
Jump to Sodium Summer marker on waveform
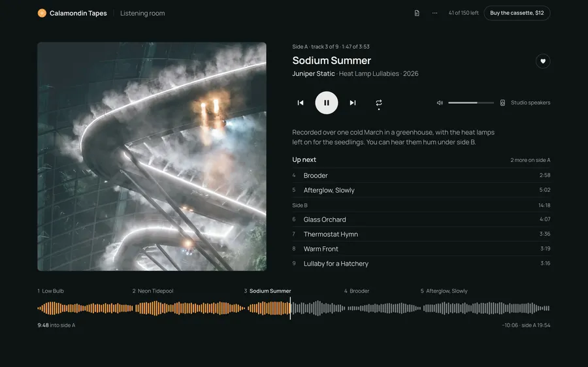click(267, 291)
